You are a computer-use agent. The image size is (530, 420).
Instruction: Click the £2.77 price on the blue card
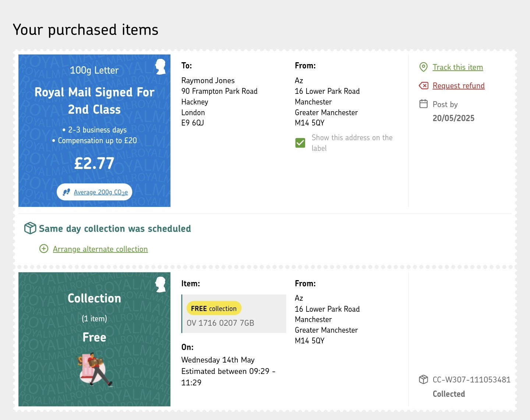tap(94, 163)
